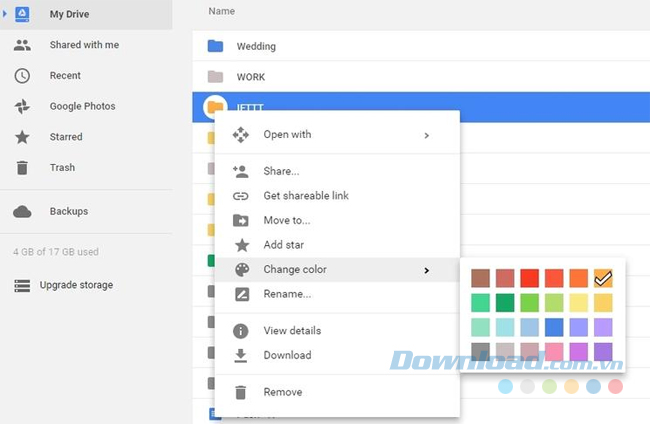The height and width of the screenshot is (424, 650).
Task: Click the Remove trash can icon
Action: coord(241,393)
